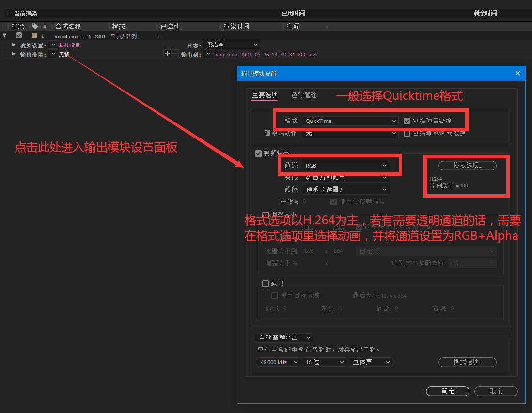This screenshot has height=413, width=532.
Task: Open the 48.000 kHz sample rate dropdown
Action: [x=278, y=362]
